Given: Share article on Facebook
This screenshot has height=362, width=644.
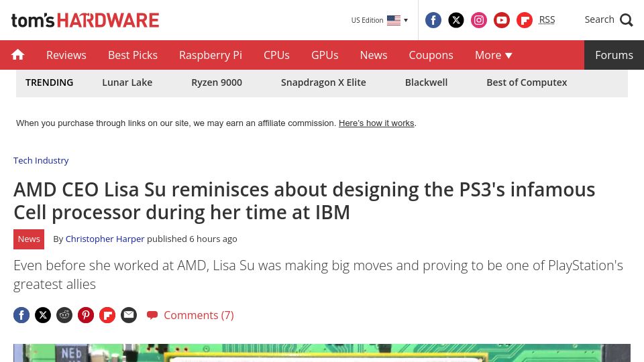Looking at the screenshot, I should 21,315.
